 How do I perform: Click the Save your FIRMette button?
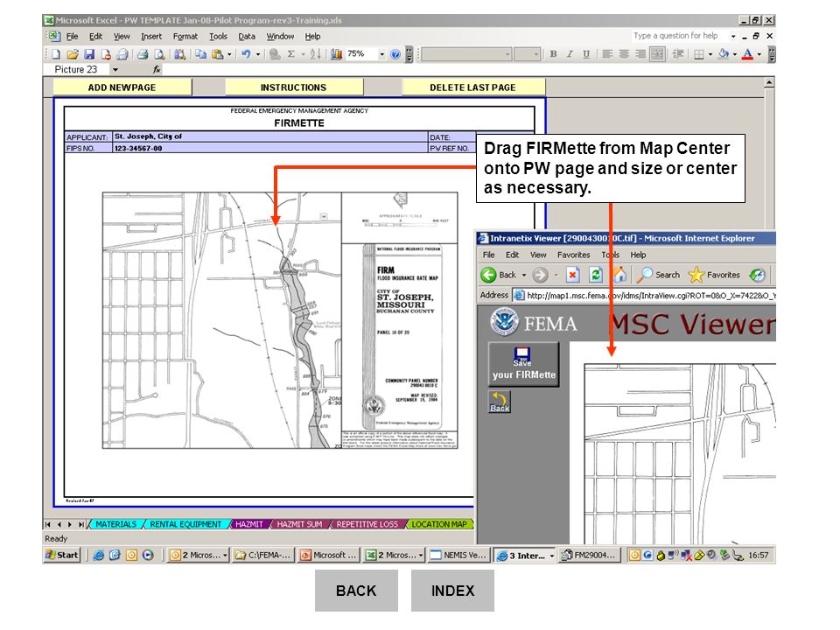point(523,364)
